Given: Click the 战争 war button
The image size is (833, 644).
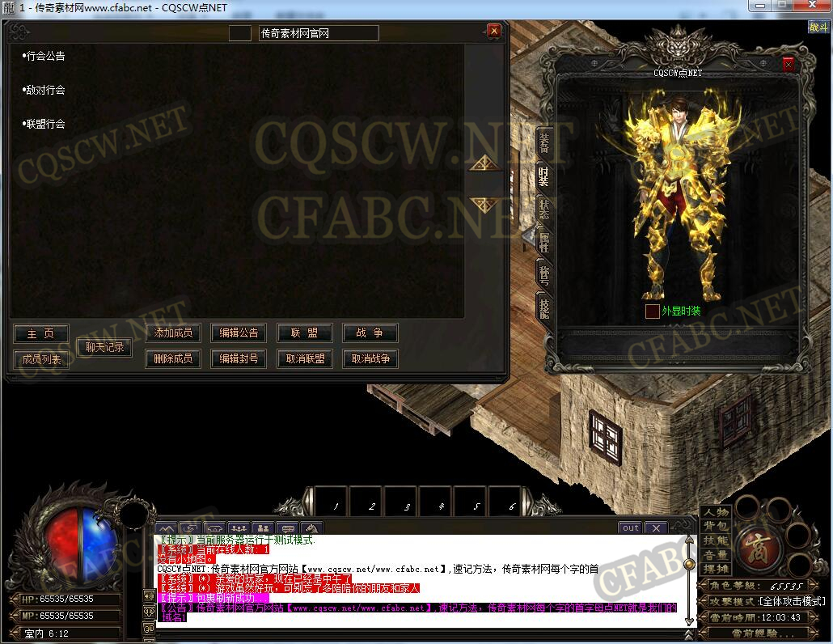Looking at the screenshot, I should (x=370, y=333).
